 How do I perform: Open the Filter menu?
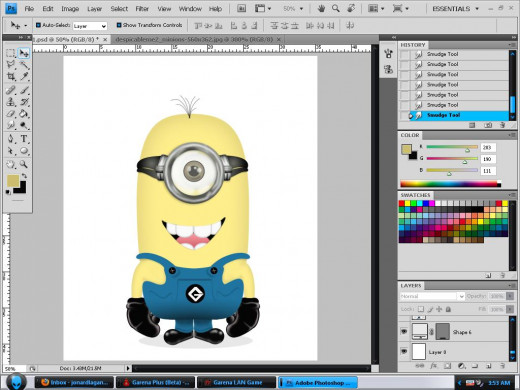pyautogui.click(x=142, y=9)
